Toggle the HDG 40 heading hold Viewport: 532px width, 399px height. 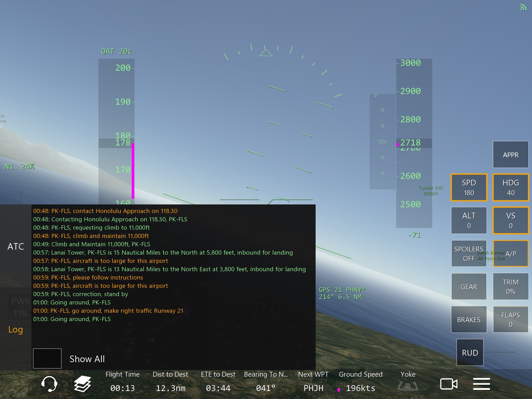tap(510, 187)
